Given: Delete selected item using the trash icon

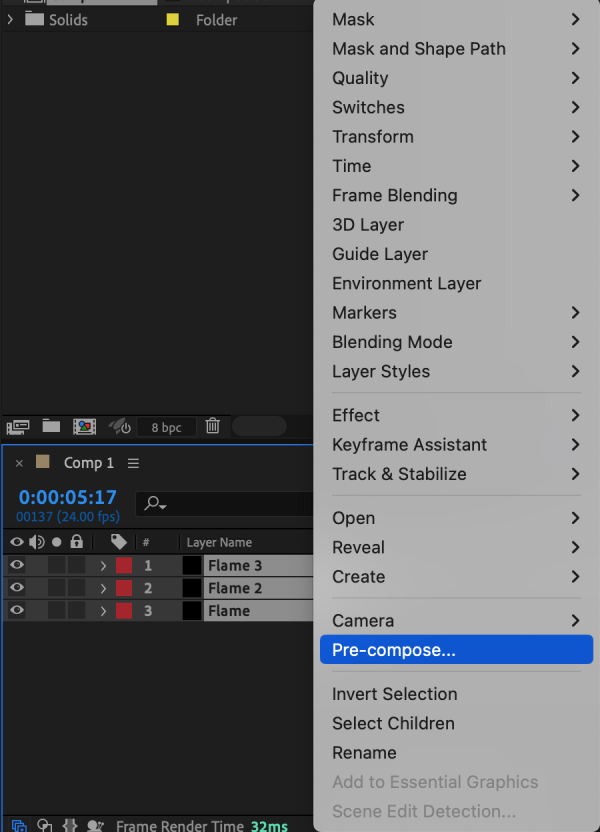Looking at the screenshot, I should [212, 426].
